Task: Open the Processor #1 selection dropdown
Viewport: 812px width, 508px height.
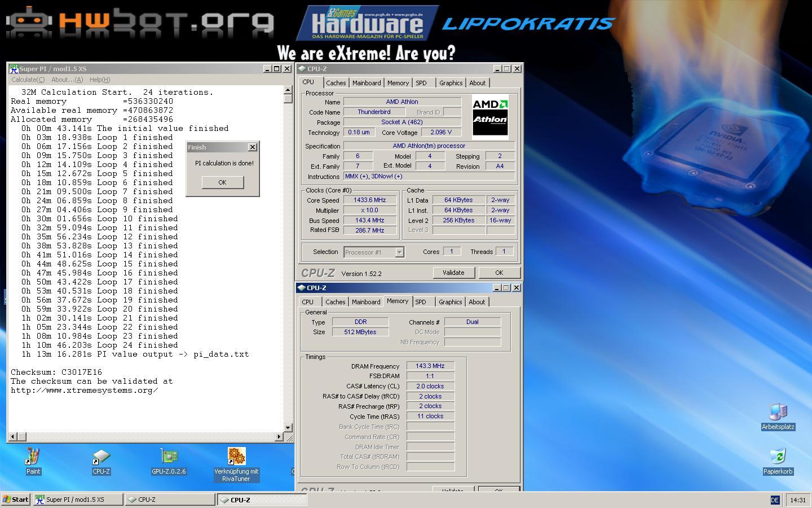Action: coord(399,252)
